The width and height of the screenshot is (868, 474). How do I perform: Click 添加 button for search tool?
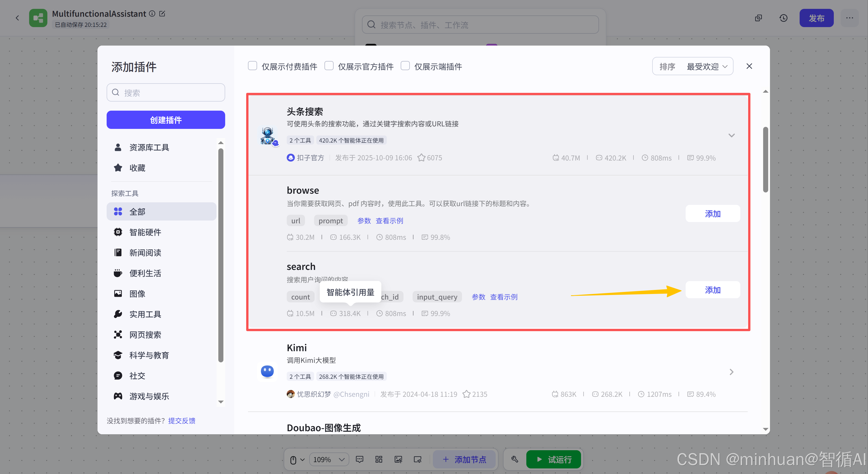[x=712, y=290]
